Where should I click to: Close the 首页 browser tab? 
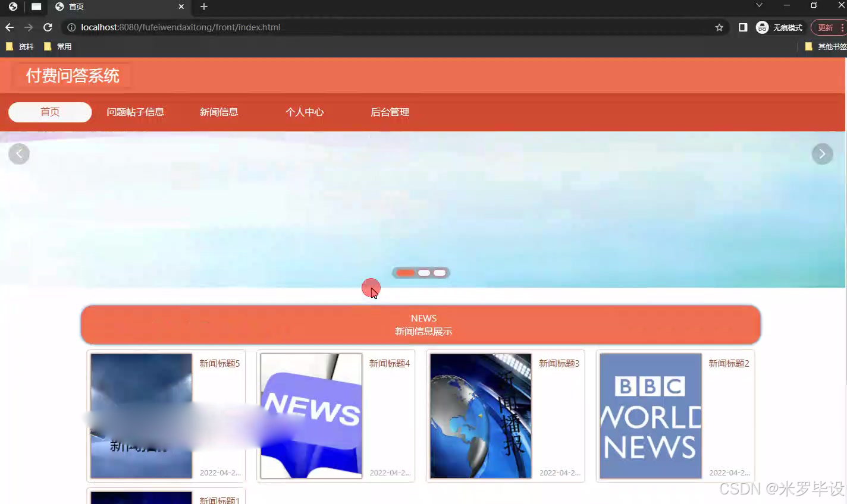pyautogui.click(x=181, y=7)
